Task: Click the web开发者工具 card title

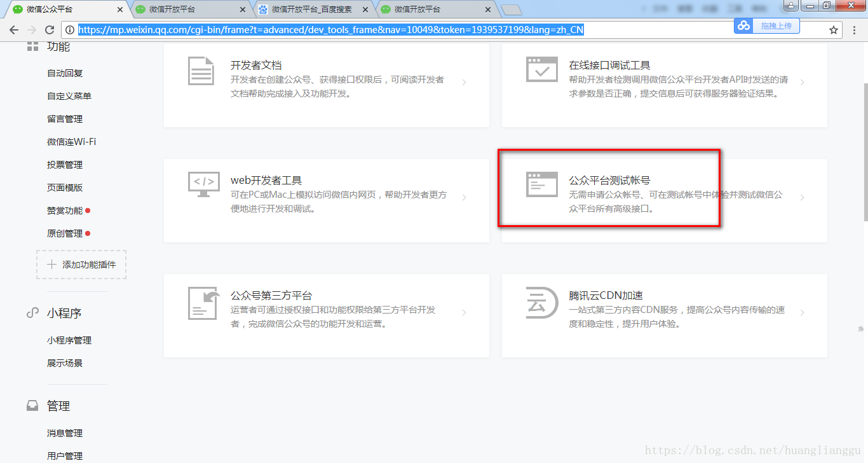Action: pos(266,181)
